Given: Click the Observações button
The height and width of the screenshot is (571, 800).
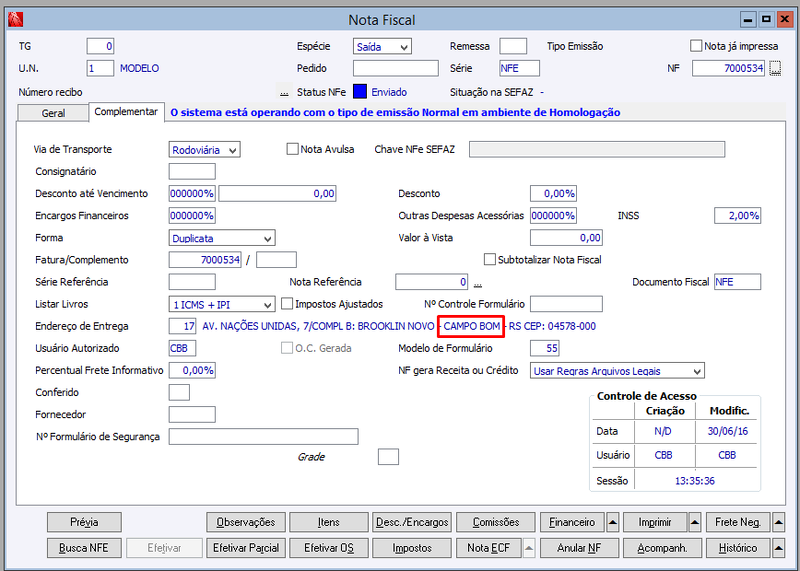Looking at the screenshot, I should pos(246,522).
